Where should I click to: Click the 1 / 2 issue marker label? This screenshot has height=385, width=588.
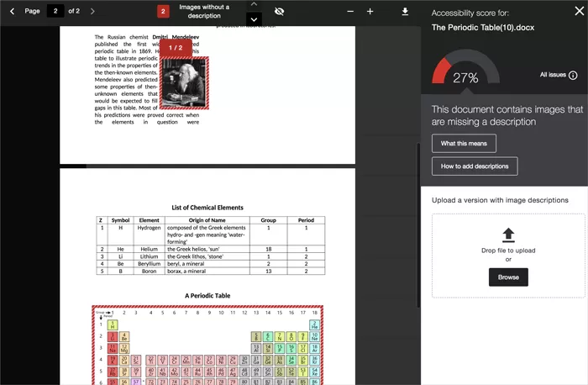tap(176, 48)
